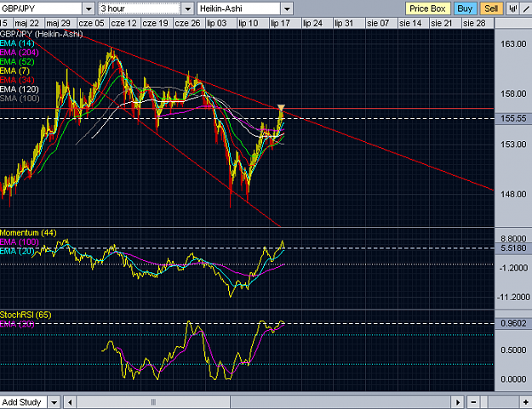Click the 0.5000 StochRSI axis label
The width and height of the screenshot is (532, 409).
(x=513, y=349)
